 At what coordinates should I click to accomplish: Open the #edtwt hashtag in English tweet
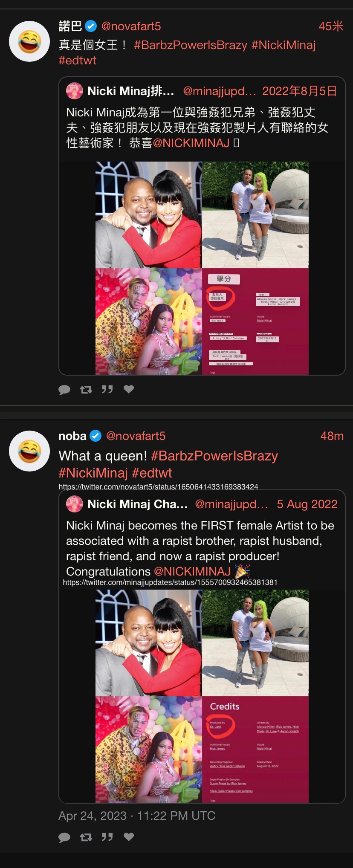(152, 473)
